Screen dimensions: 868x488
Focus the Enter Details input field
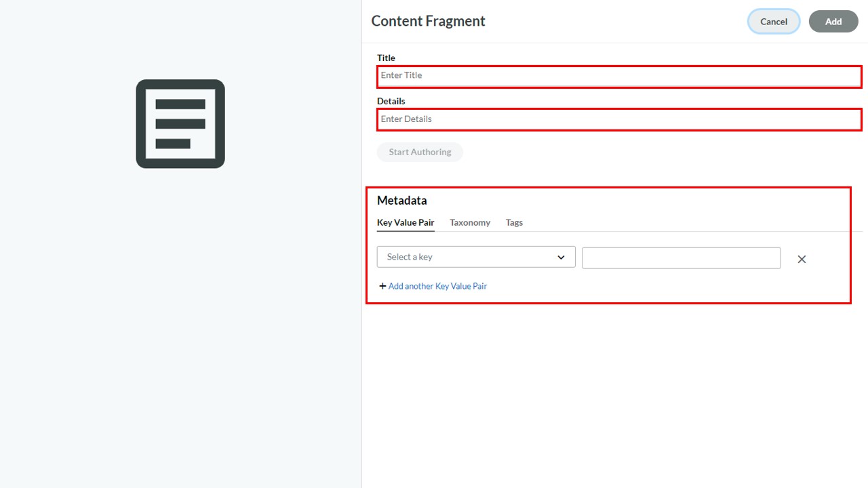coord(619,119)
